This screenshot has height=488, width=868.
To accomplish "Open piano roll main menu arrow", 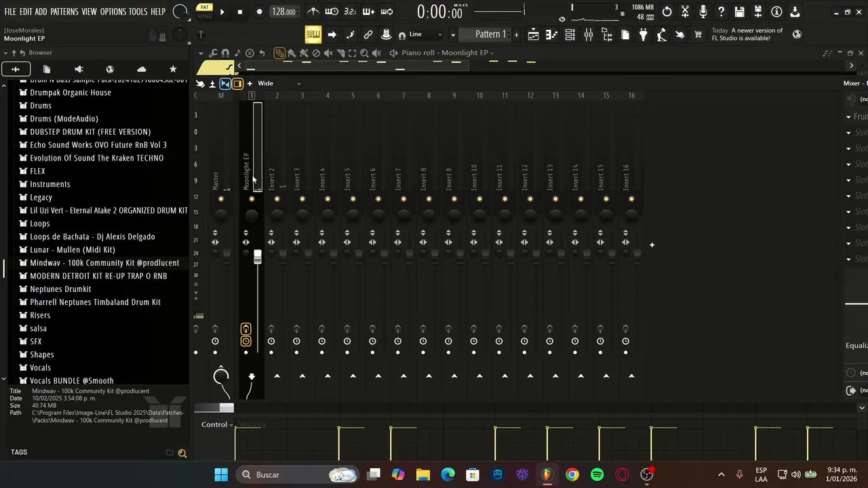I will coord(201,53).
